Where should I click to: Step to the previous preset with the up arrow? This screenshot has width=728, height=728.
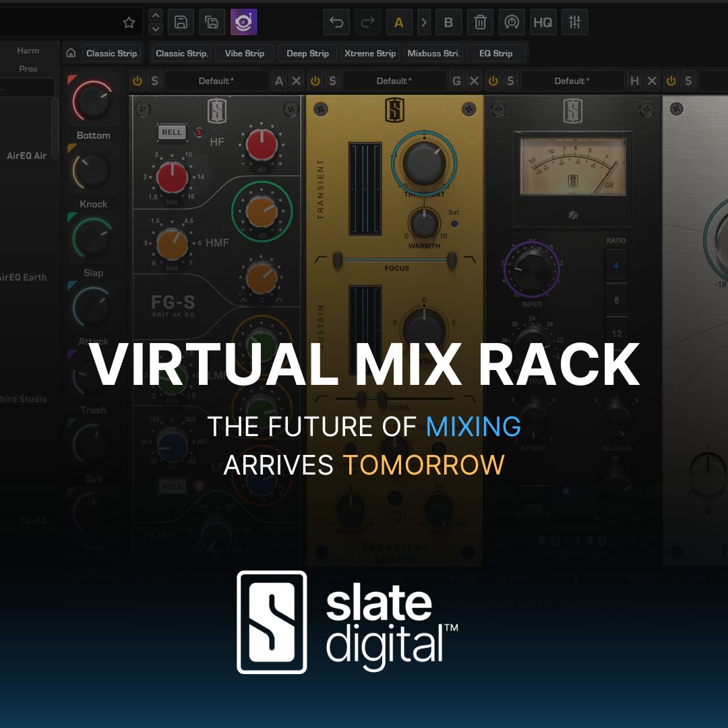156,16
